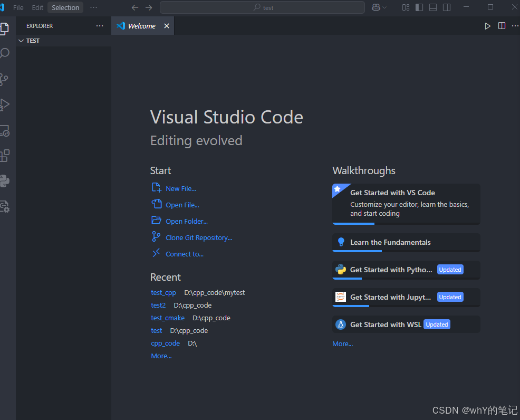Toggle the bottom panel

pos(433,7)
